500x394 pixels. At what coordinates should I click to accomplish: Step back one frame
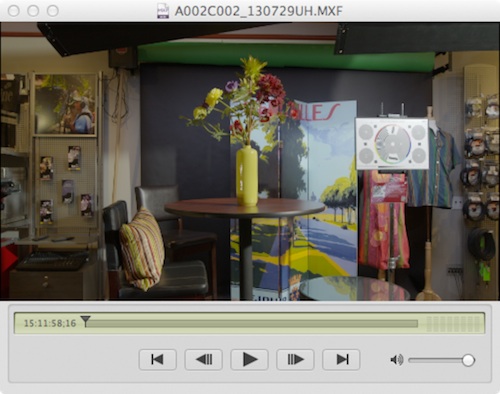[x=203, y=360]
